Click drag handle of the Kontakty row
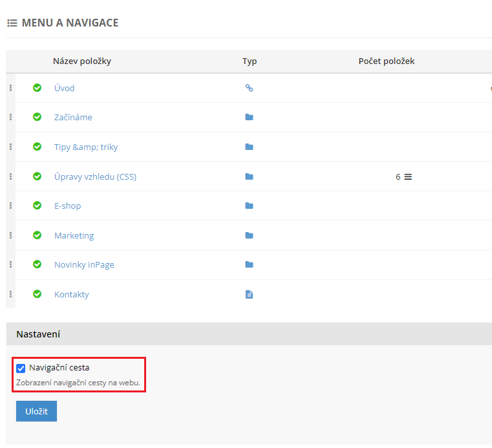This screenshot has width=492, height=448. [10, 295]
